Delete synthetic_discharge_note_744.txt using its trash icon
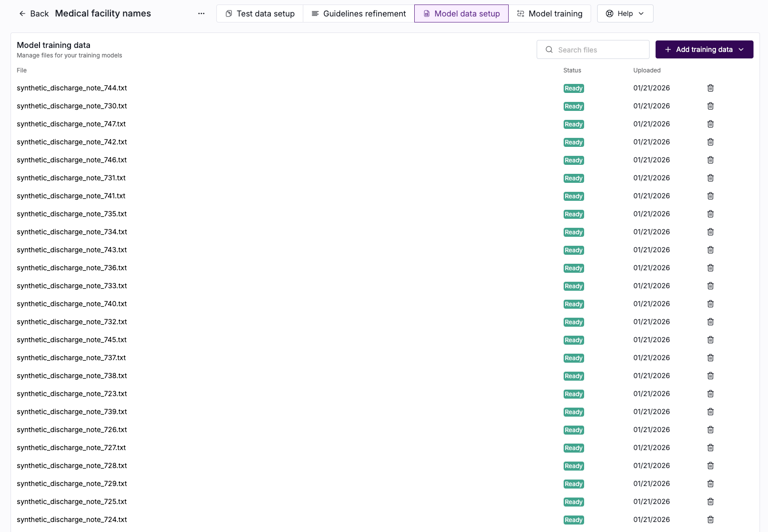Screen dimensions: 768x532 [x=710, y=88]
